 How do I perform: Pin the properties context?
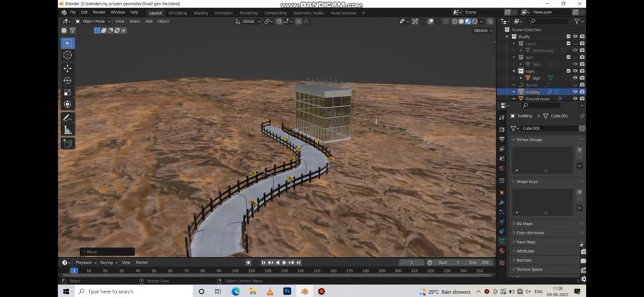click(582, 116)
